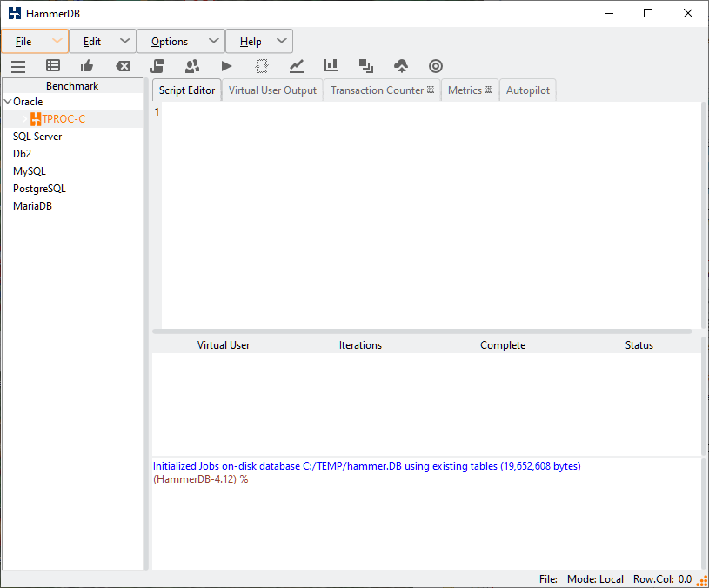The width and height of the screenshot is (709, 588).
Task: Create virtual users with the users icon
Action: point(192,65)
